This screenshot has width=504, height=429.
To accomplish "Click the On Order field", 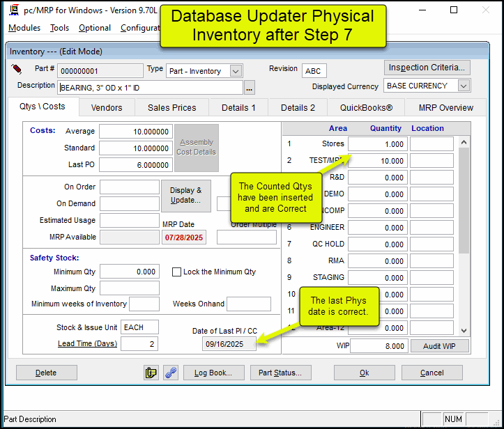I will [129, 187].
